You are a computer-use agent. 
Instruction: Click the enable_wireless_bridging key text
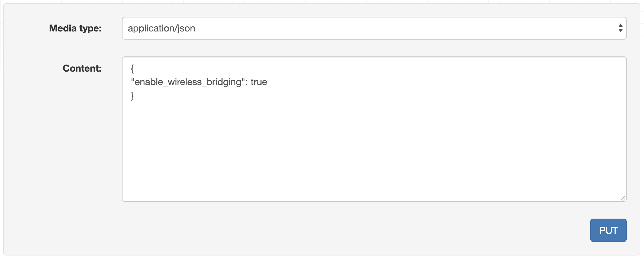188,82
